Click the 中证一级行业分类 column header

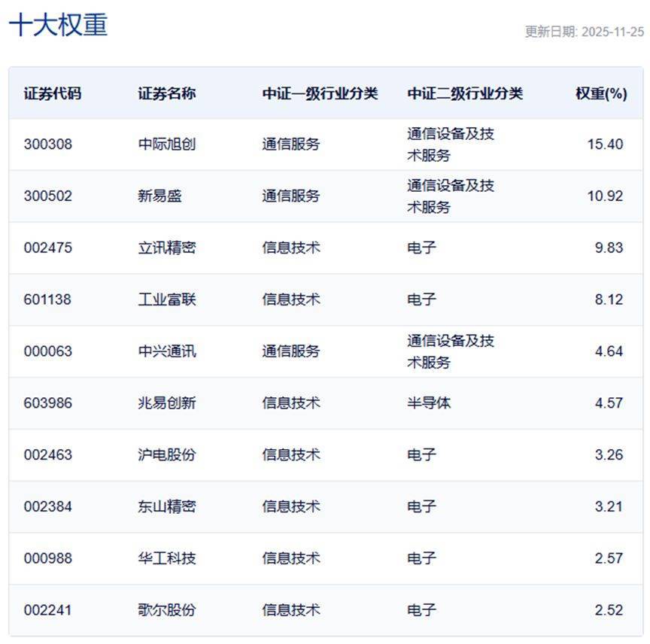click(x=320, y=93)
